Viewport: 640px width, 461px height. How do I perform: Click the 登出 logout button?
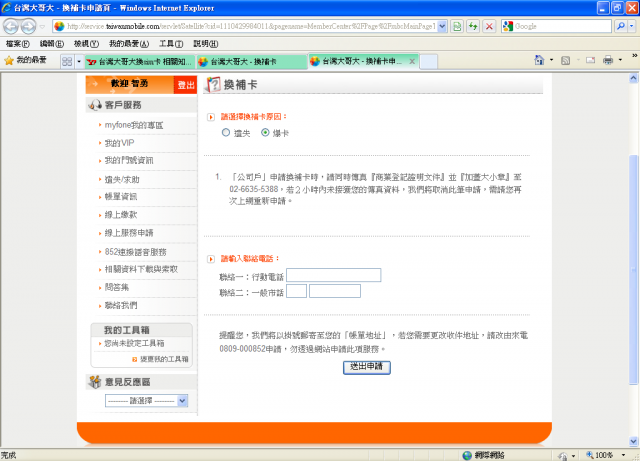(186, 85)
